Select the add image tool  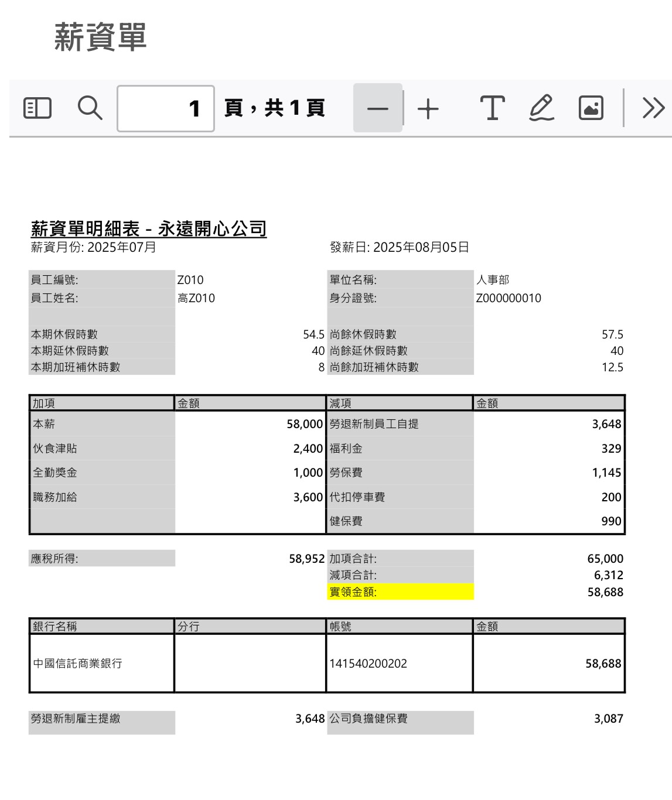(x=591, y=108)
